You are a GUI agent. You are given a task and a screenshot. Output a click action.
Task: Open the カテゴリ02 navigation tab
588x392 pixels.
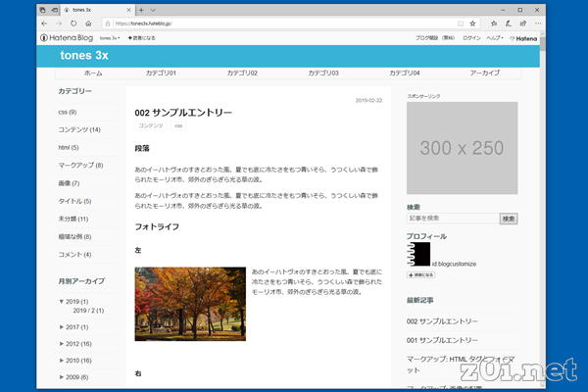click(x=242, y=73)
